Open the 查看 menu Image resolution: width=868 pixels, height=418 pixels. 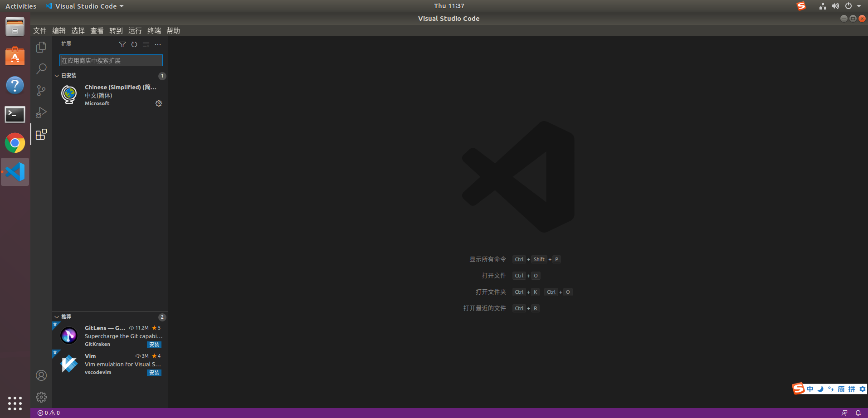(x=97, y=30)
